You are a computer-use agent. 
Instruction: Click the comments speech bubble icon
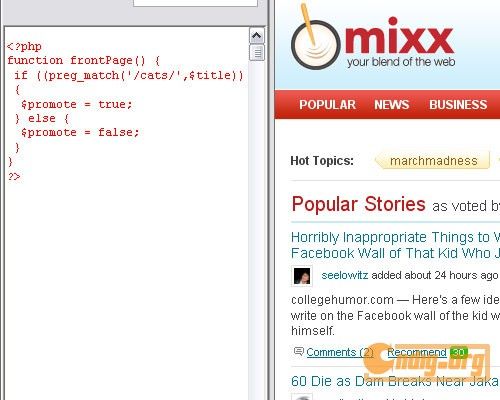point(299,352)
